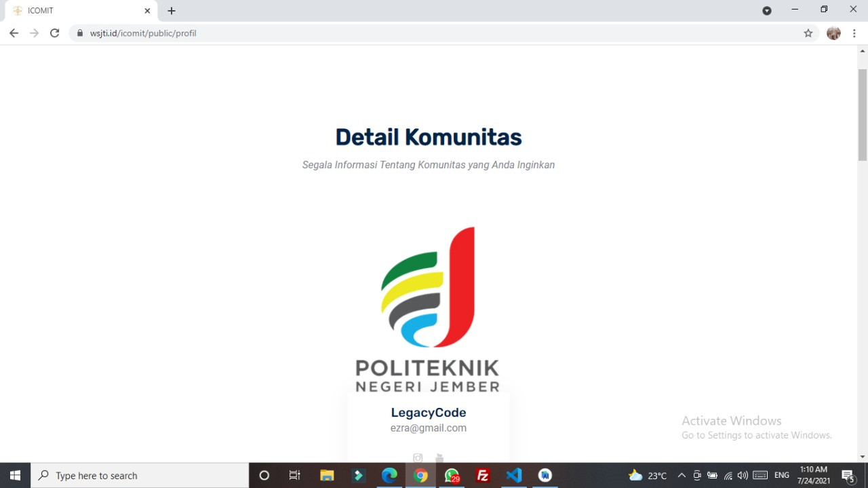Select the ICOMIT browser tab

click(81, 11)
